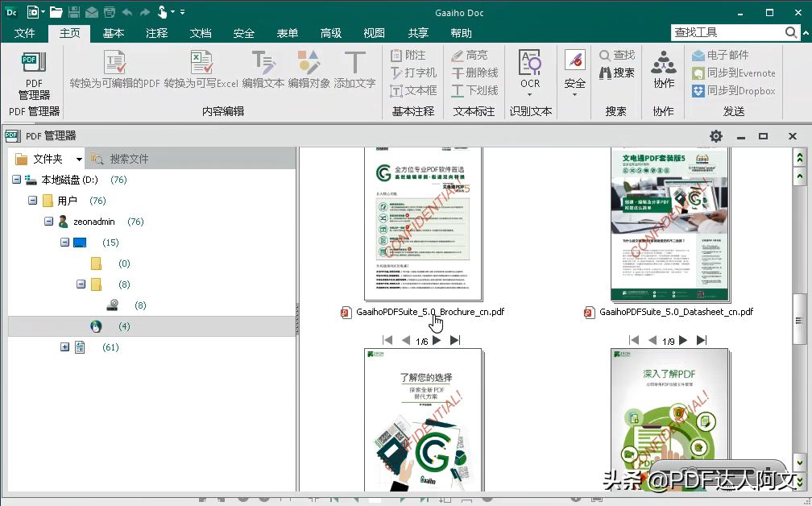This screenshot has height=506, width=812.
Task: Send via 电子邮件
Action: [720, 55]
